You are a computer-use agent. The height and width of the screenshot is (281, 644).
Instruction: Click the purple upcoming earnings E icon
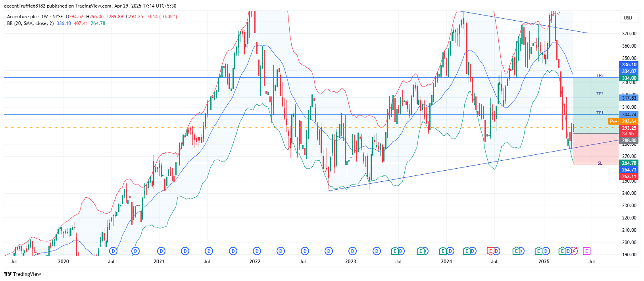pyautogui.click(x=586, y=251)
